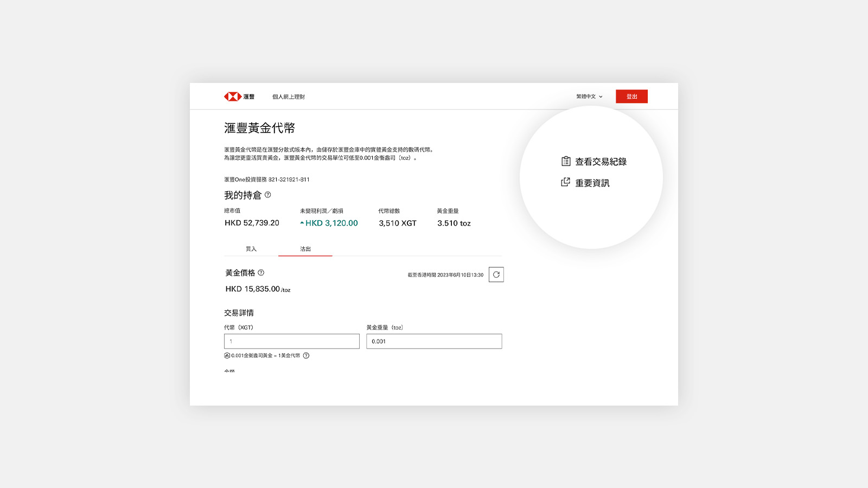This screenshot has width=868, height=488.
Task: Click total market value HKD 52,739.20
Action: click(x=252, y=223)
